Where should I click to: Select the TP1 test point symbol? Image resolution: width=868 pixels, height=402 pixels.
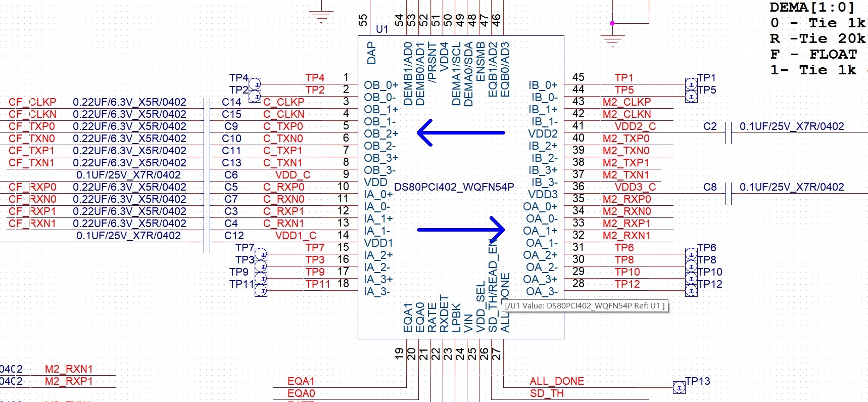[691, 84]
